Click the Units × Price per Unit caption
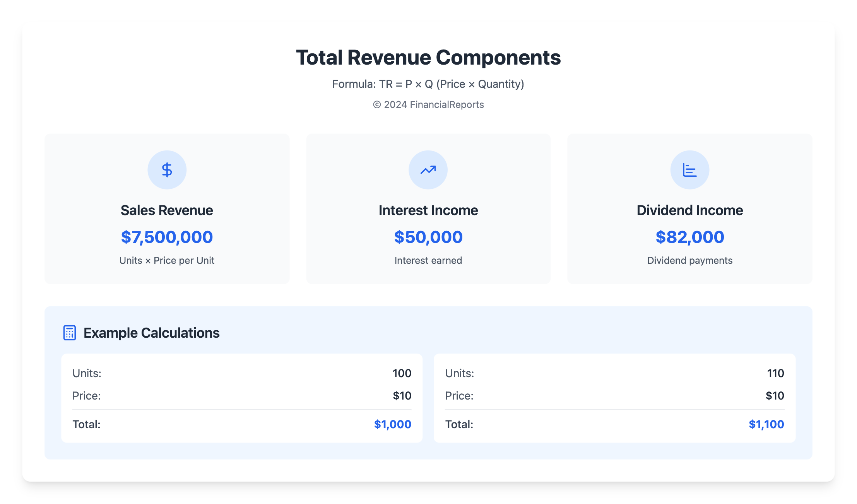857x504 pixels. coord(167,261)
